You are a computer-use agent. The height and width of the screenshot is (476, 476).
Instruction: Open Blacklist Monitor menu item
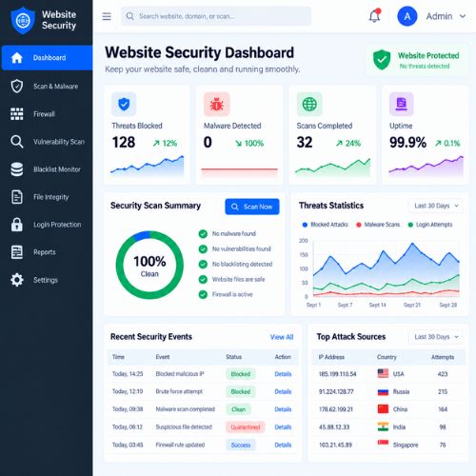pyautogui.click(x=47, y=169)
